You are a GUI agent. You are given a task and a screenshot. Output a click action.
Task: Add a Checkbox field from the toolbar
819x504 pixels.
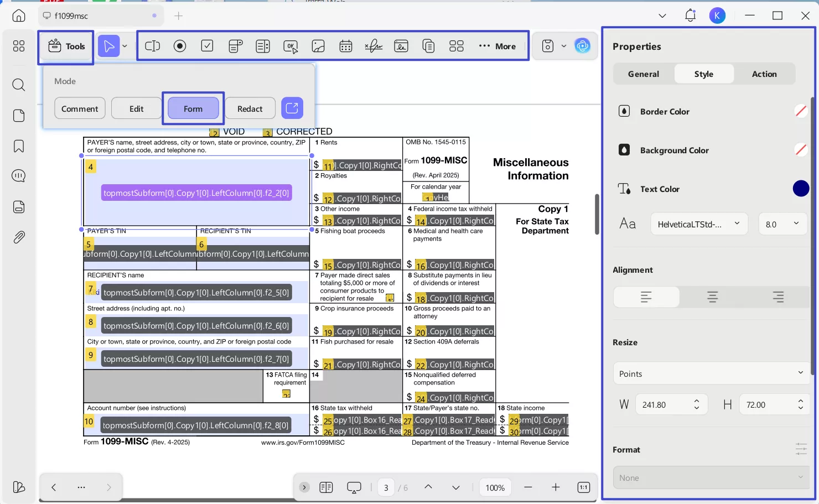point(208,46)
